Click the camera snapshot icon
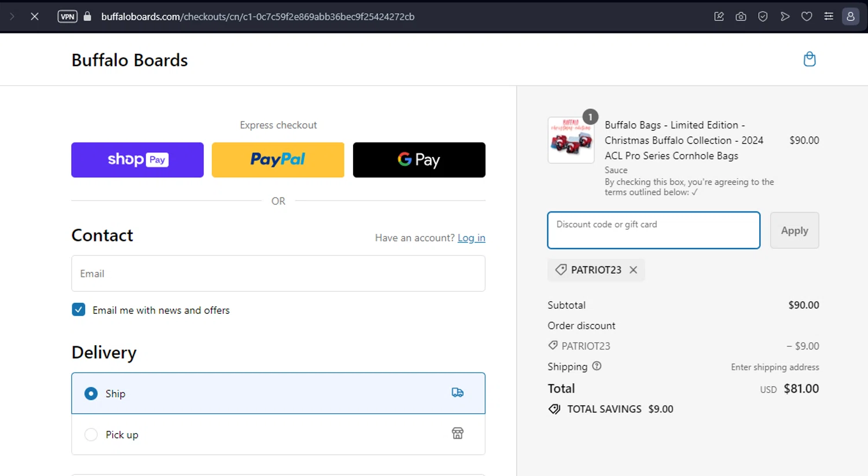 [741, 17]
